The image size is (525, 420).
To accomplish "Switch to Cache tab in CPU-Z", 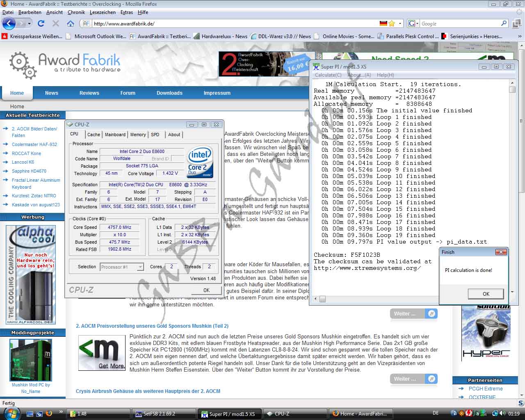I will pos(94,135).
